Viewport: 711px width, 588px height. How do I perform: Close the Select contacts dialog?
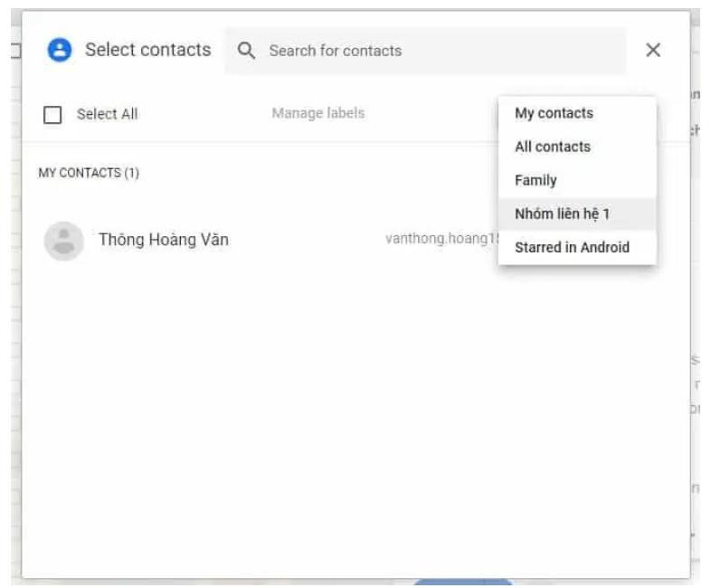(x=653, y=51)
